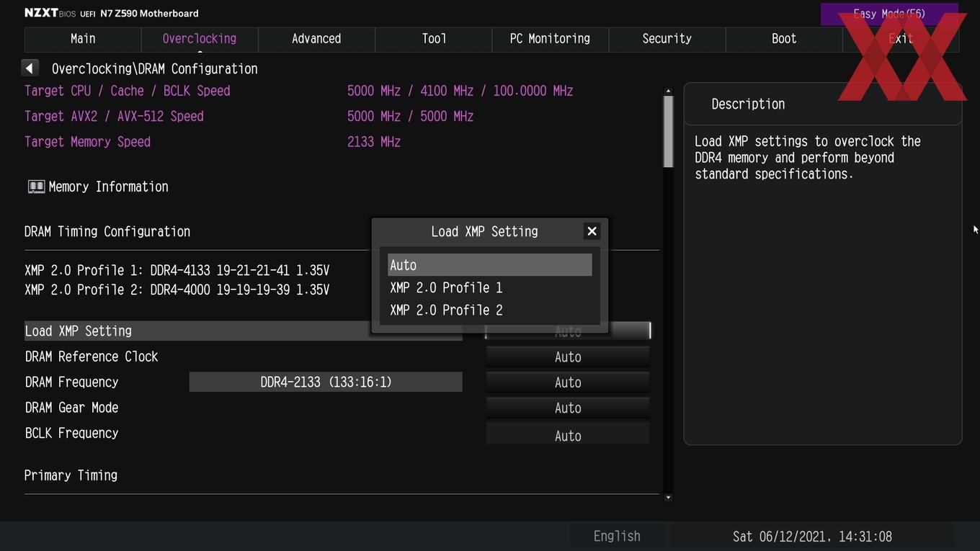Viewport: 980px width, 551px height.
Task: Click the back arrow icon beside the breadcrumb
Action: coord(30,68)
